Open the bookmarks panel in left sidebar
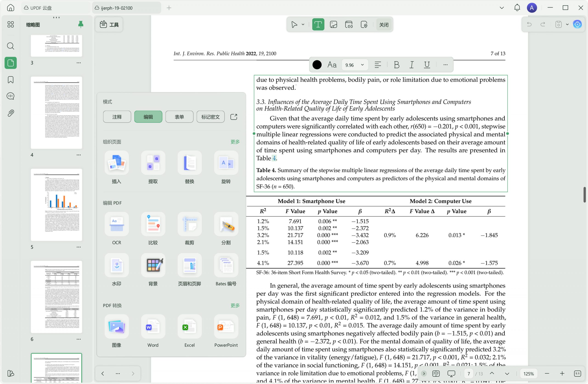588x384 pixels. coord(10,80)
